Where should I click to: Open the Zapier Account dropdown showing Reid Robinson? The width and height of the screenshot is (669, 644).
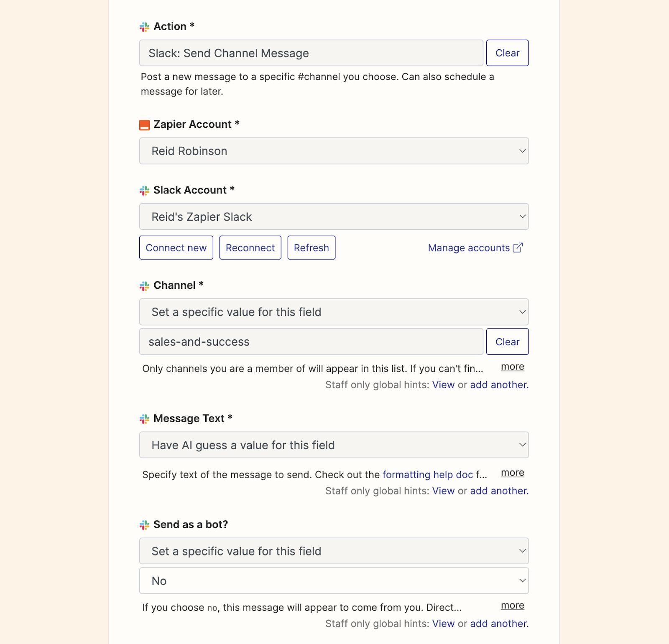tap(334, 151)
